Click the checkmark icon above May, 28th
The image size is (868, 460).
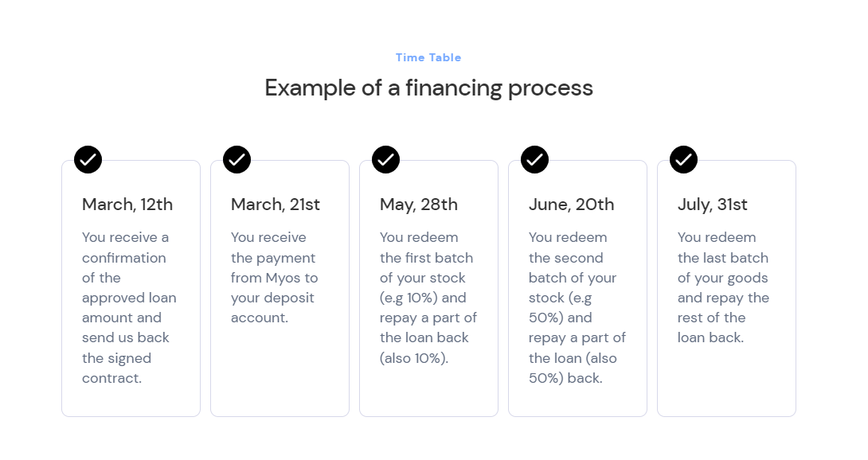(385, 159)
